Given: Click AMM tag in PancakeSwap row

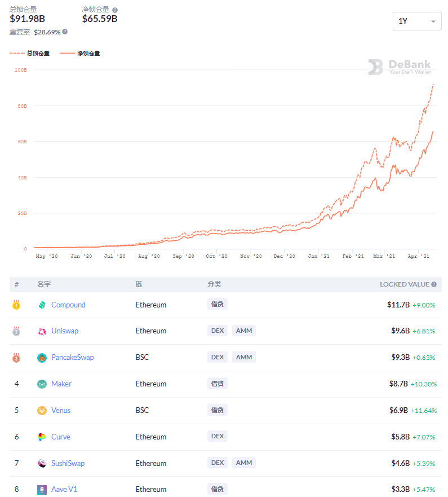Looking at the screenshot, I should [x=244, y=357].
